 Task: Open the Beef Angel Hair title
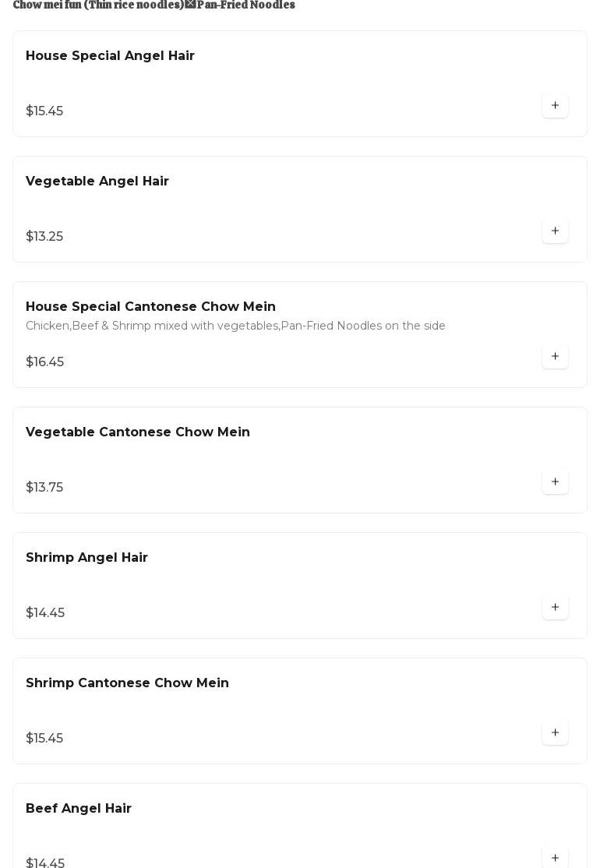click(79, 809)
